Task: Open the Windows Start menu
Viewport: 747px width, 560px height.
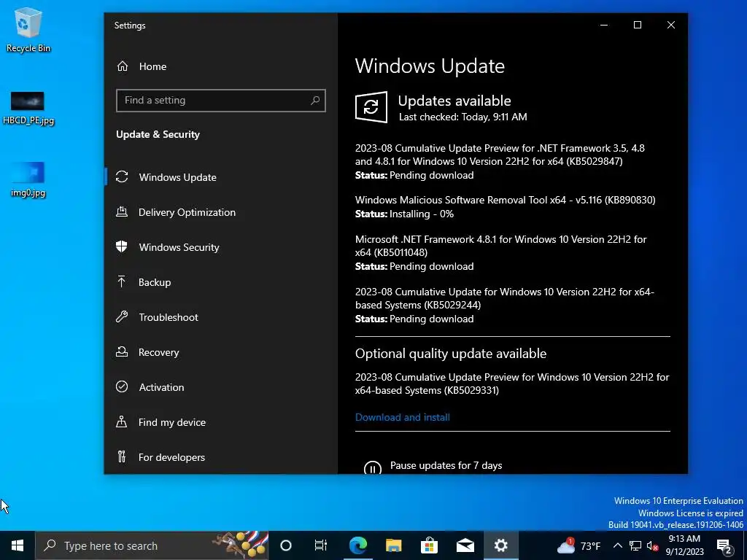Action: 18,545
